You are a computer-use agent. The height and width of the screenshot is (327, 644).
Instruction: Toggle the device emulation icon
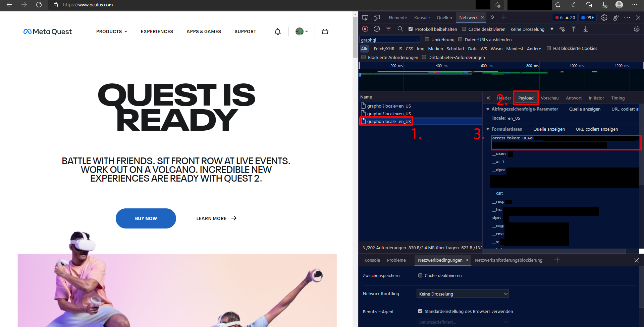point(377,17)
